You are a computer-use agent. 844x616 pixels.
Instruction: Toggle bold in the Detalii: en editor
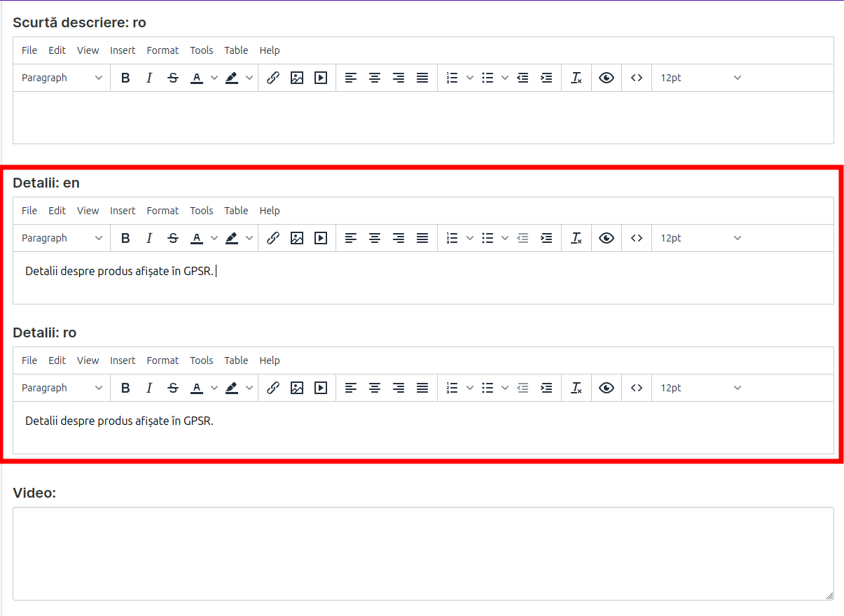(125, 238)
